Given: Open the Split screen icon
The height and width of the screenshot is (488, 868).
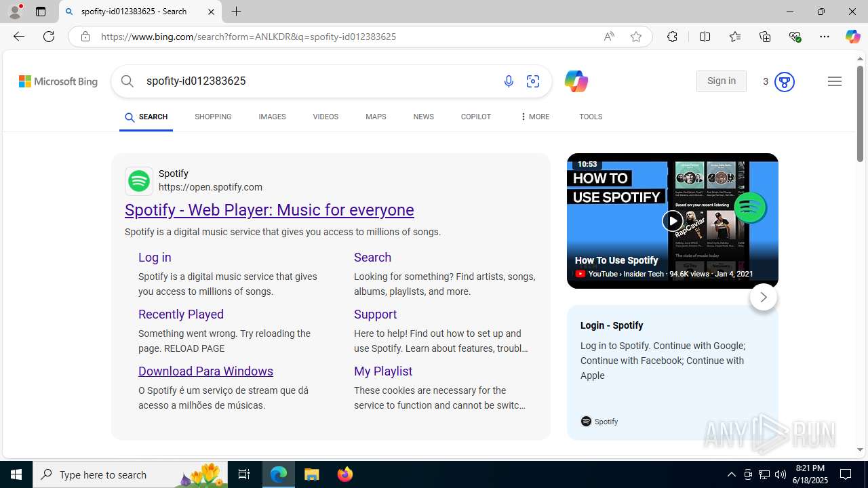Looking at the screenshot, I should [x=705, y=37].
